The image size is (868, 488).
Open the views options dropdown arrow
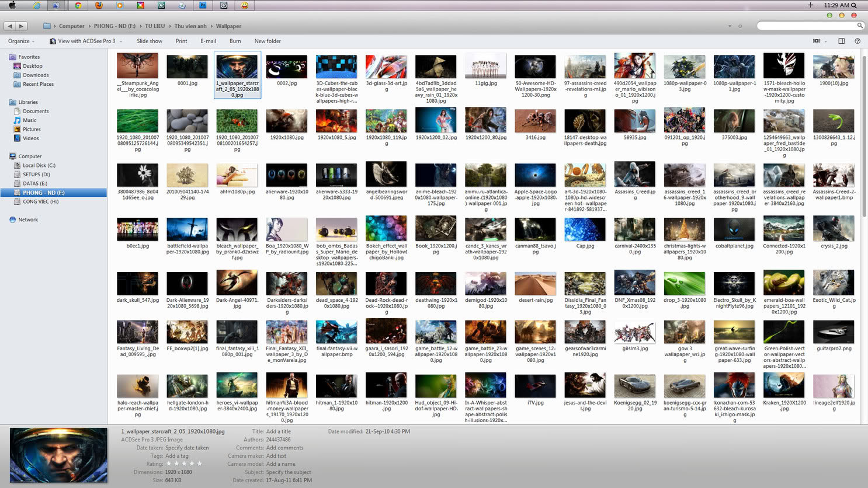[x=825, y=41]
